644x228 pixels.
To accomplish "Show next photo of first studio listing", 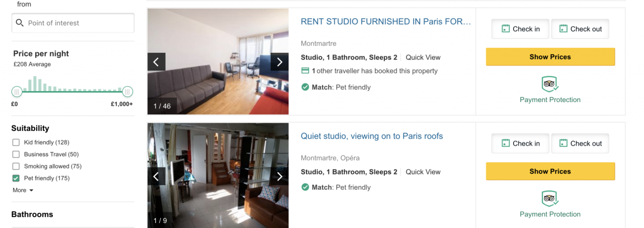I will (280, 62).
